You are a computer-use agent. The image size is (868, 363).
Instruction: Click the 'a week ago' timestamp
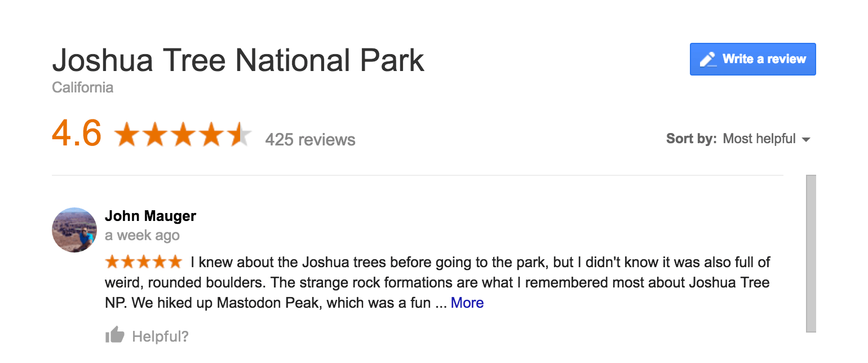tap(142, 236)
